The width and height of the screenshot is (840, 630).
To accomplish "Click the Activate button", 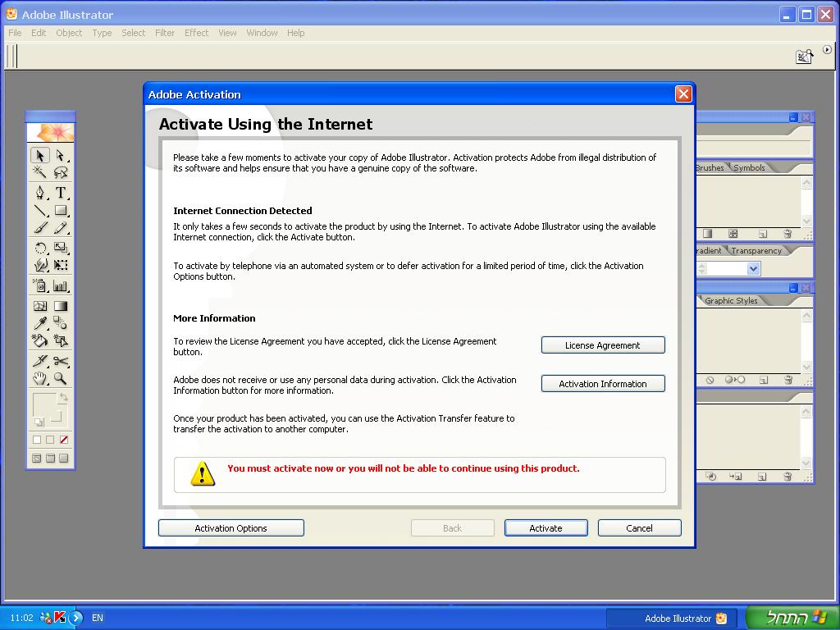I will tap(546, 528).
